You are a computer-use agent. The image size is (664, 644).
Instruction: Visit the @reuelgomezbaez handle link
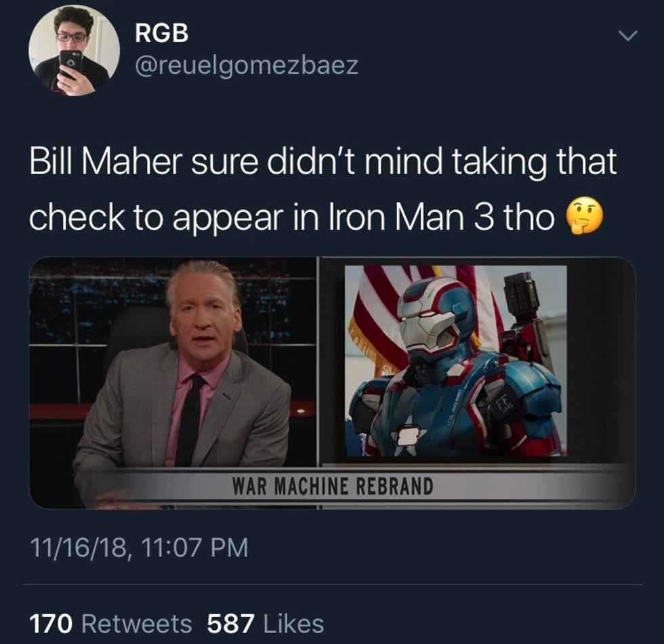(247, 65)
